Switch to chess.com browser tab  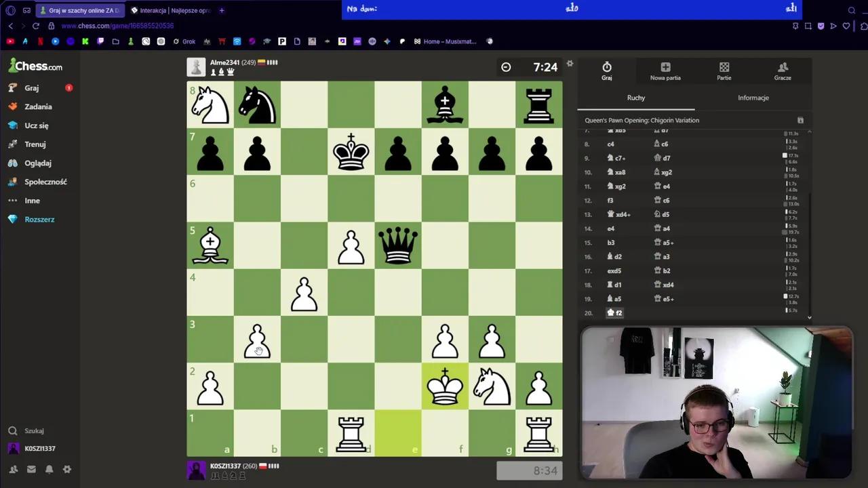tap(80, 10)
